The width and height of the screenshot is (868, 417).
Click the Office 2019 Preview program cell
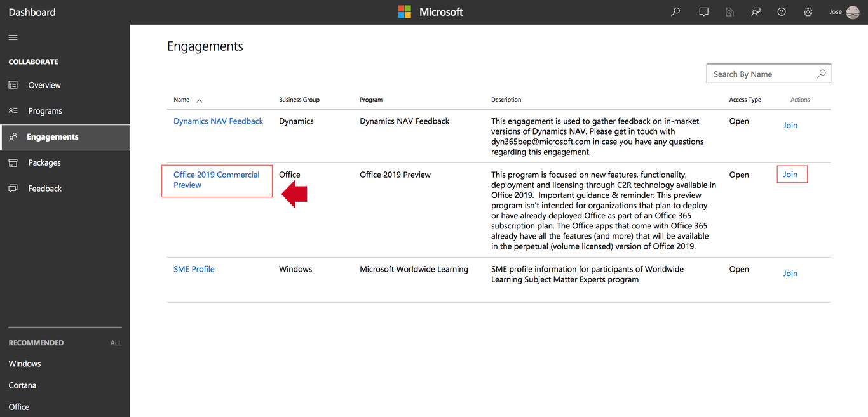tap(395, 175)
